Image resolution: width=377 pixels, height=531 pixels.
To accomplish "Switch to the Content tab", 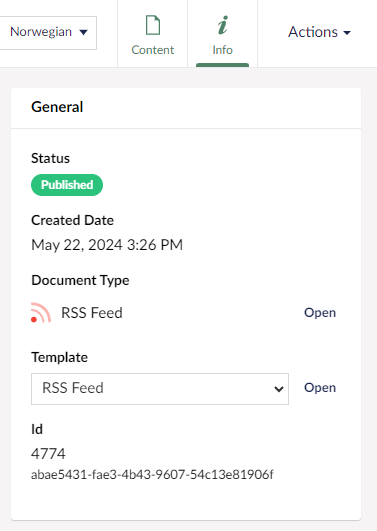I will (152, 34).
